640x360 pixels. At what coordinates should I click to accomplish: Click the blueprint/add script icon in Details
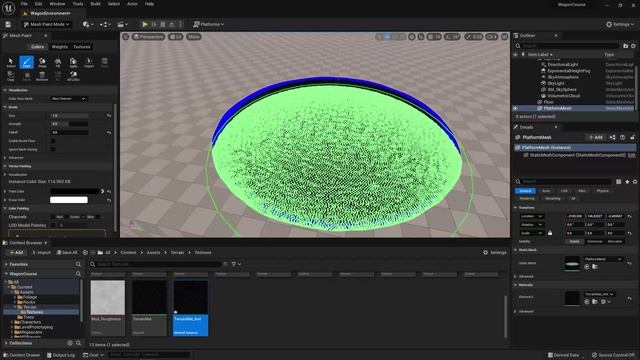point(612,138)
